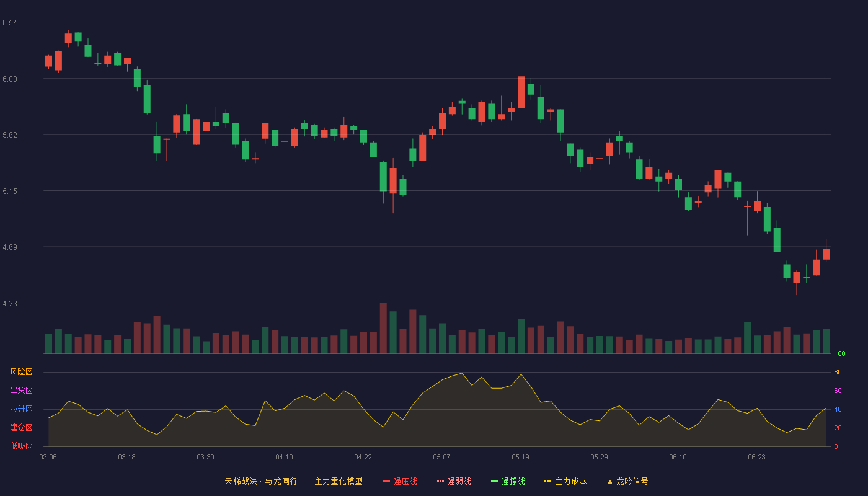Toggle the 强弱线 legend series
868x496 pixels.
[x=454, y=481]
